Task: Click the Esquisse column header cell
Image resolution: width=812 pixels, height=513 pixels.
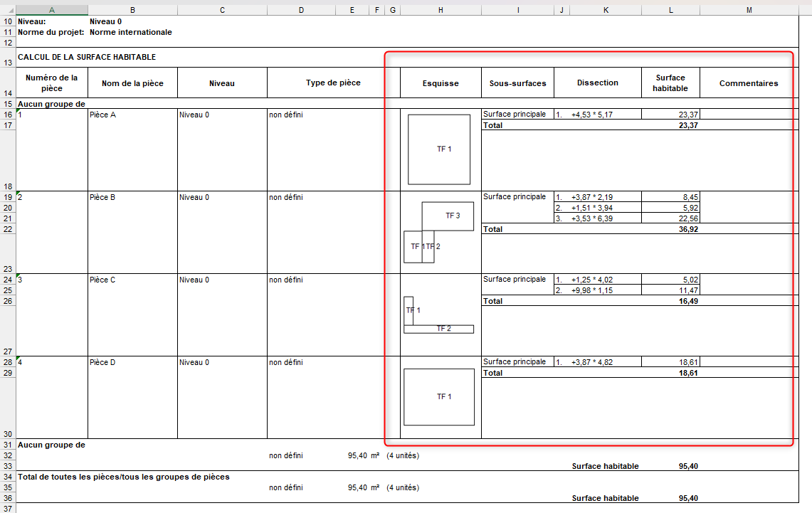Action: (x=440, y=82)
